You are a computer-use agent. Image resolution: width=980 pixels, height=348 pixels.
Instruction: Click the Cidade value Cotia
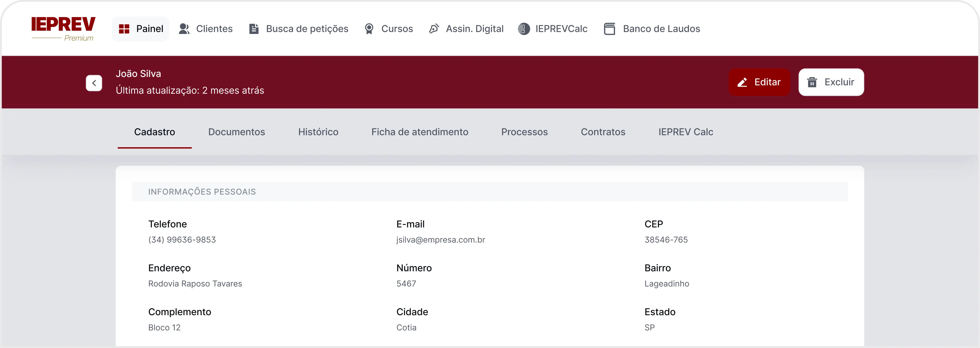[406, 327]
